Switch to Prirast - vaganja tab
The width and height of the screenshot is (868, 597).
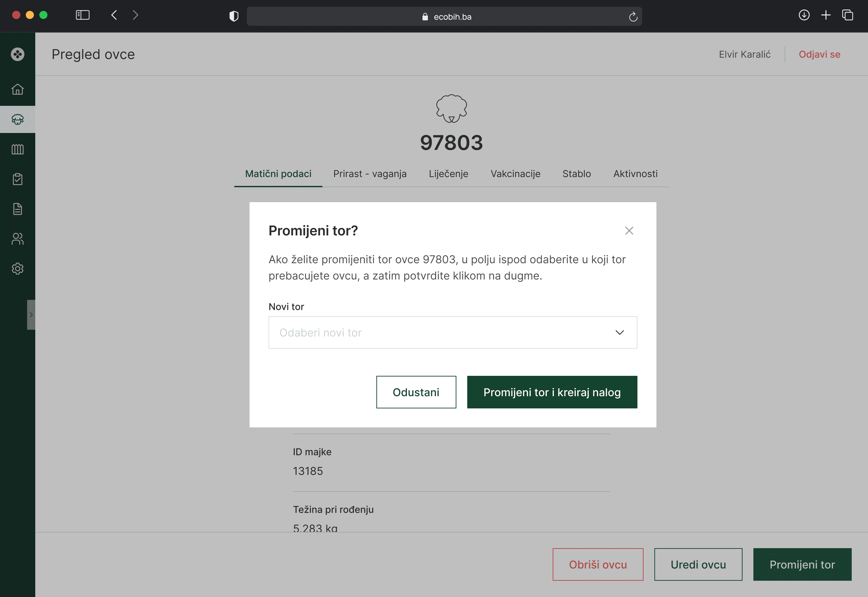pos(370,174)
